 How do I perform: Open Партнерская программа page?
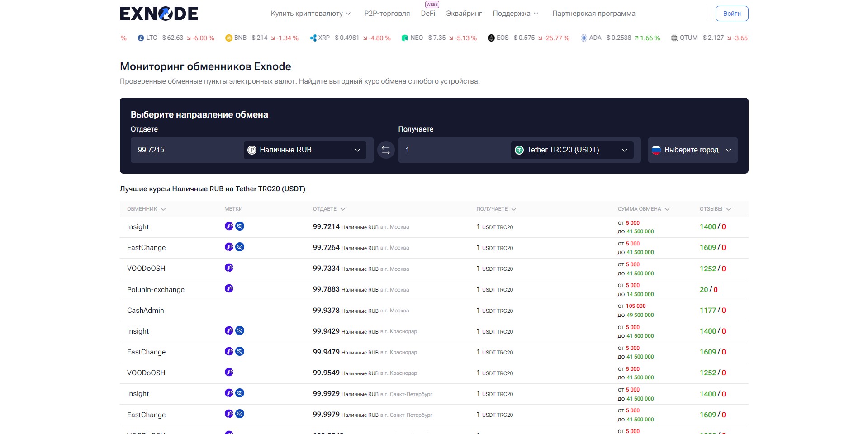pyautogui.click(x=594, y=14)
